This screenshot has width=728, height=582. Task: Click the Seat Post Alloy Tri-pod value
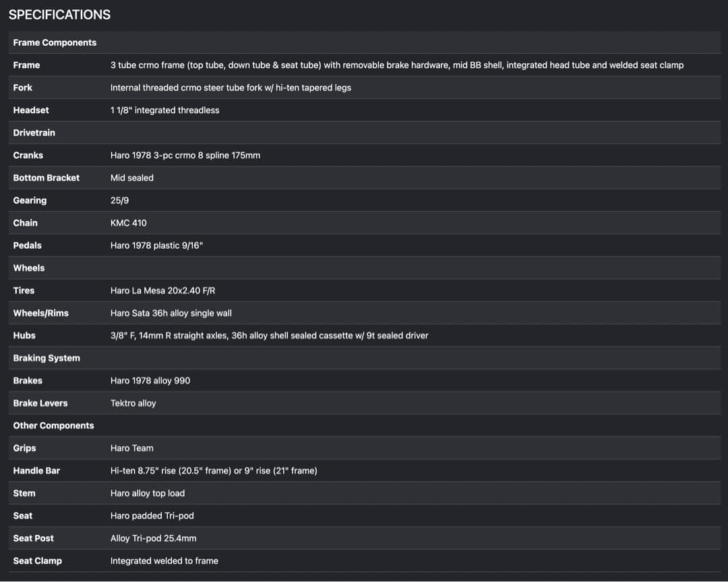click(153, 538)
